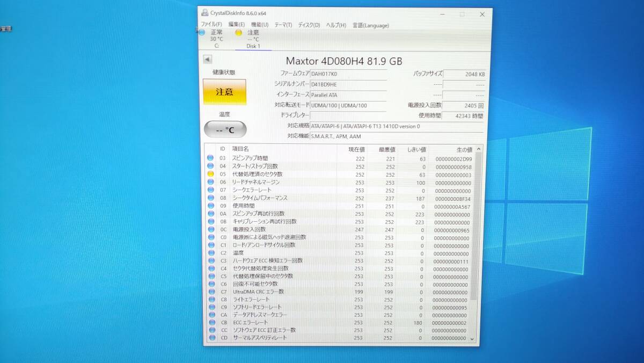Viewport: 644px width, 363px height.
Task: Click the blue status circle above the C: disk
Action: click(202, 32)
